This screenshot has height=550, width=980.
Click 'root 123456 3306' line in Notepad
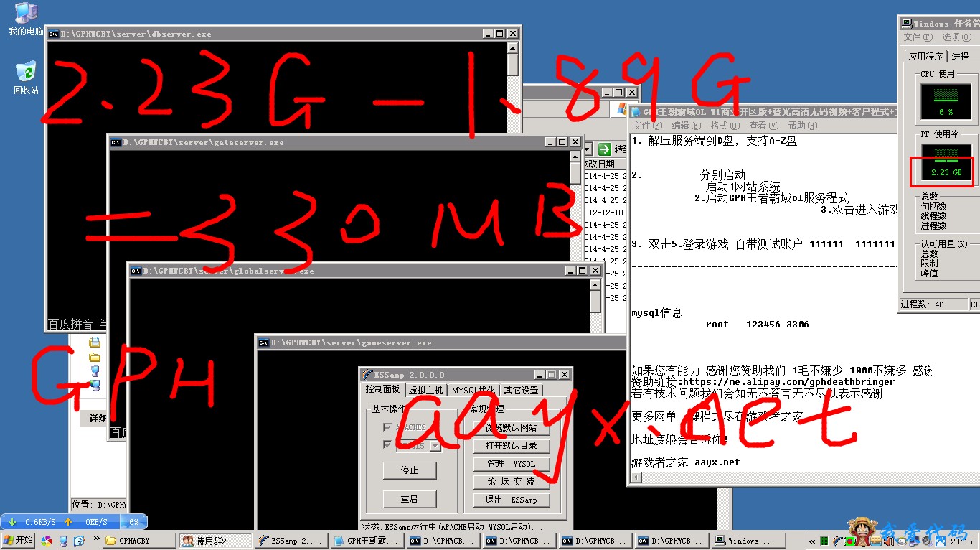(x=757, y=325)
